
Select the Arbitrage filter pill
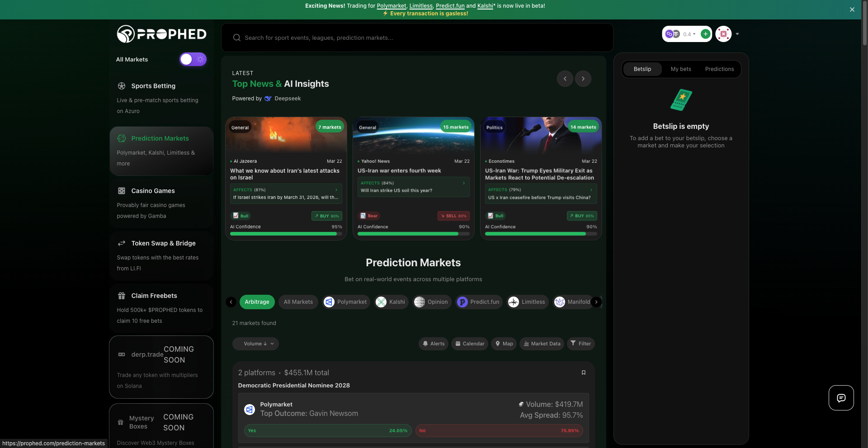coord(257,302)
